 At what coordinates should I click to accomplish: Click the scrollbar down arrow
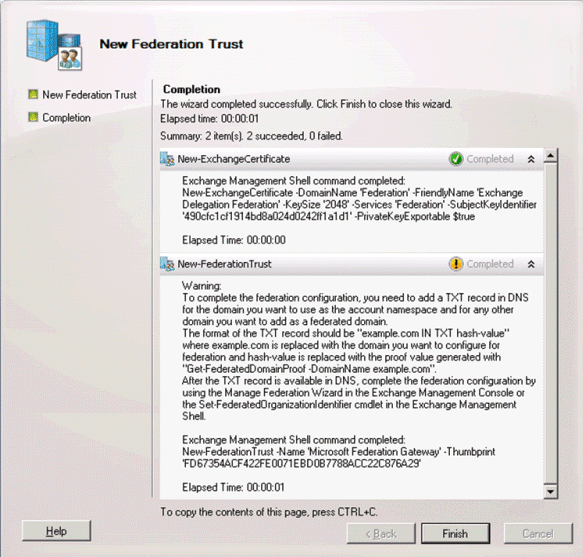pyautogui.click(x=551, y=492)
